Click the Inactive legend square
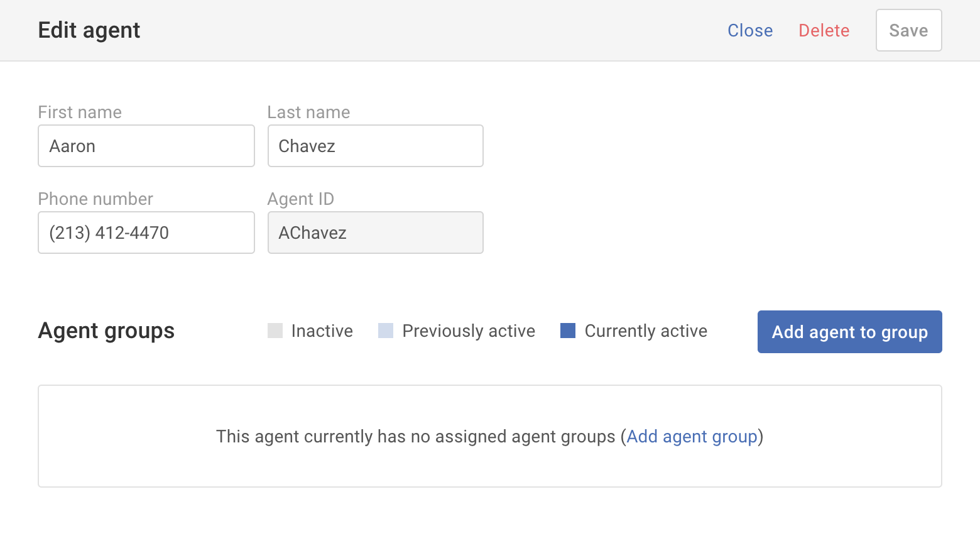 pyautogui.click(x=275, y=331)
